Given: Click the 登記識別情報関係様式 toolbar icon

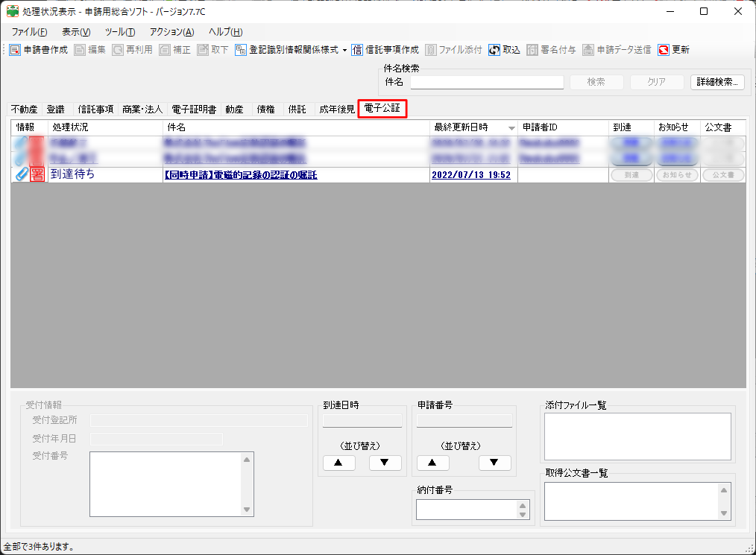Looking at the screenshot, I should (241, 50).
